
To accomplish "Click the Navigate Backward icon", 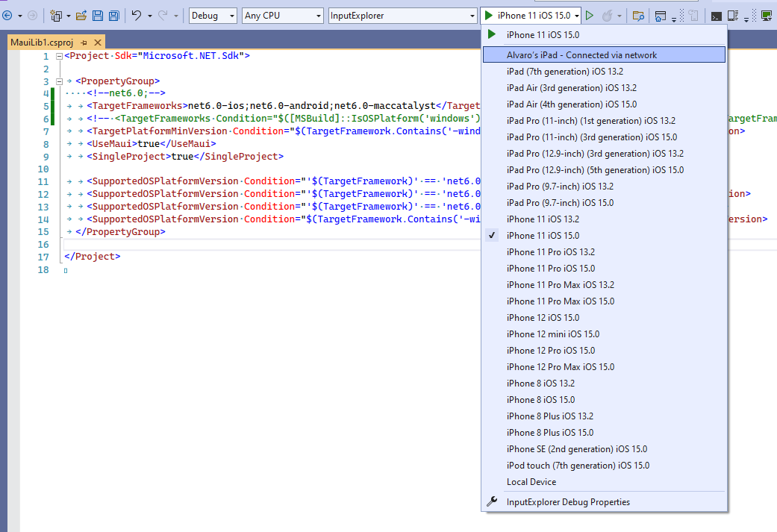I will point(7,15).
